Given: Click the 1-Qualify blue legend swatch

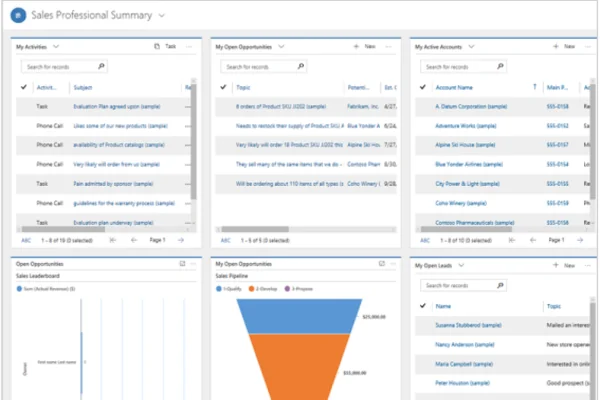Looking at the screenshot, I should pos(218,289).
